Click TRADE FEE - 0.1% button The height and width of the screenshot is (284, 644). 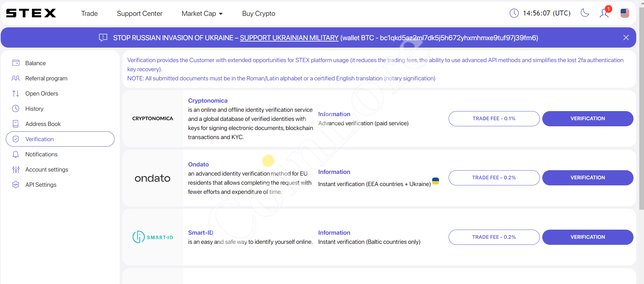[x=494, y=119]
